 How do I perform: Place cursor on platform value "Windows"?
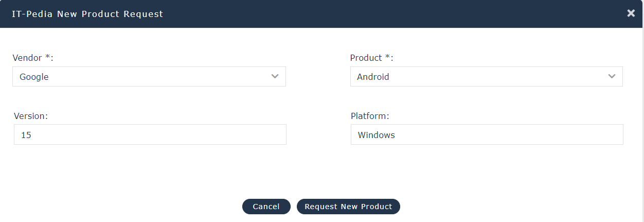377,135
